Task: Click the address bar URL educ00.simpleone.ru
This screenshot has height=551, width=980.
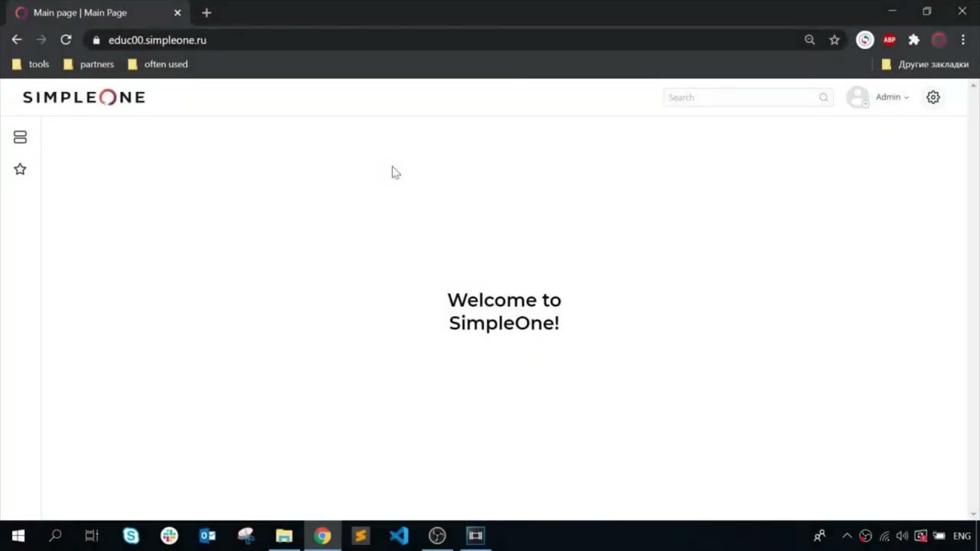Action: [158, 40]
